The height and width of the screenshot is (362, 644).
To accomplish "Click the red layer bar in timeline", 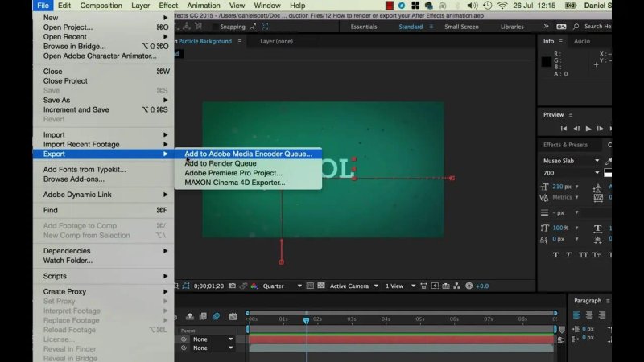I will (x=401, y=339).
